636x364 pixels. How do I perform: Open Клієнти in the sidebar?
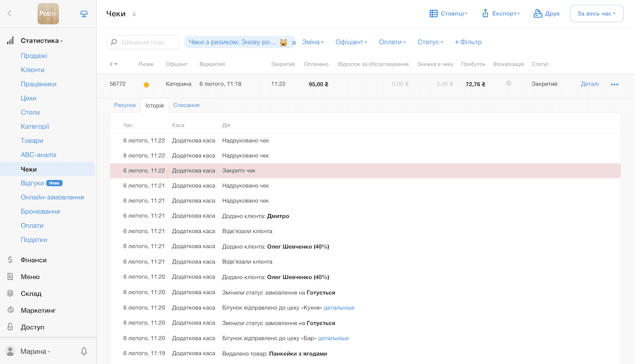[32, 70]
